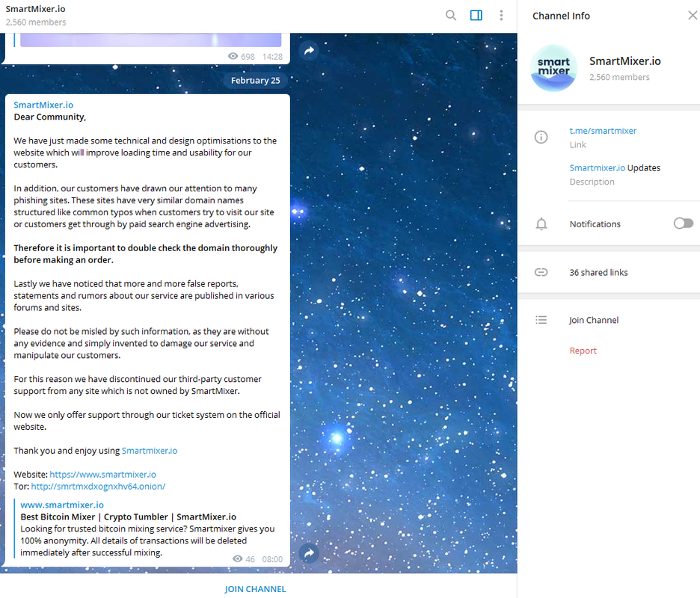This screenshot has height=598, width=700.
Task: Report the channel
Action: point(583,351)
